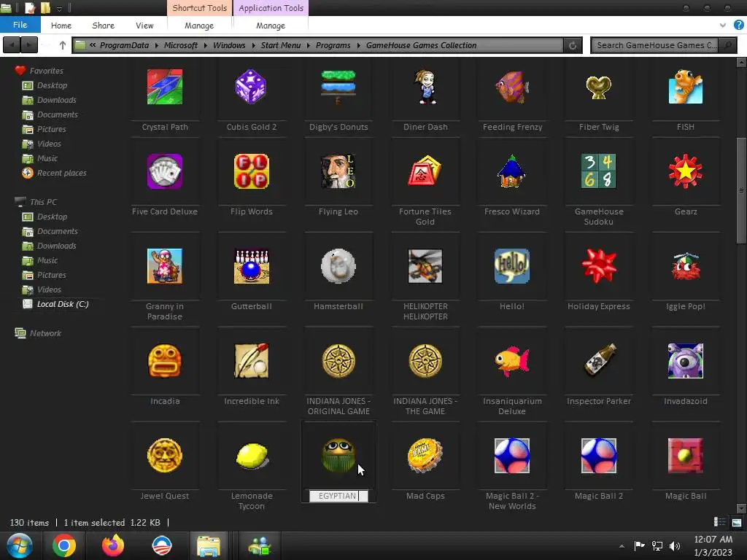Click the Digby's Donuts icon
This screenshot has height=560, width=747.
pyautogui.click(x=338, y=87)
